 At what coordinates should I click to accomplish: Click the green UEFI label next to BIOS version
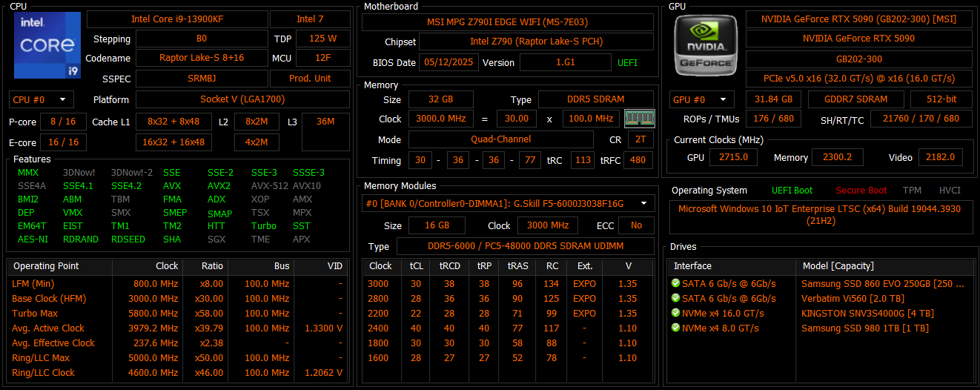pos(627,63)
